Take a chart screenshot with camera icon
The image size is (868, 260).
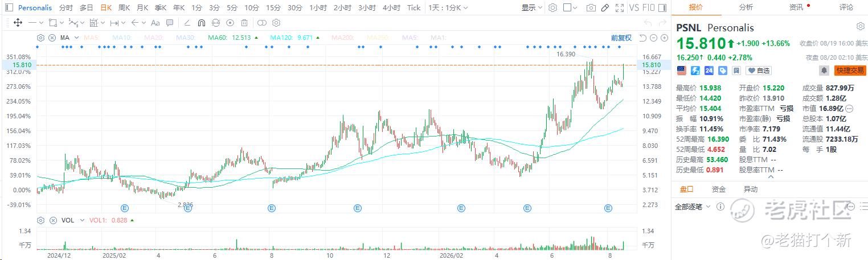click(x=591, y=8)
